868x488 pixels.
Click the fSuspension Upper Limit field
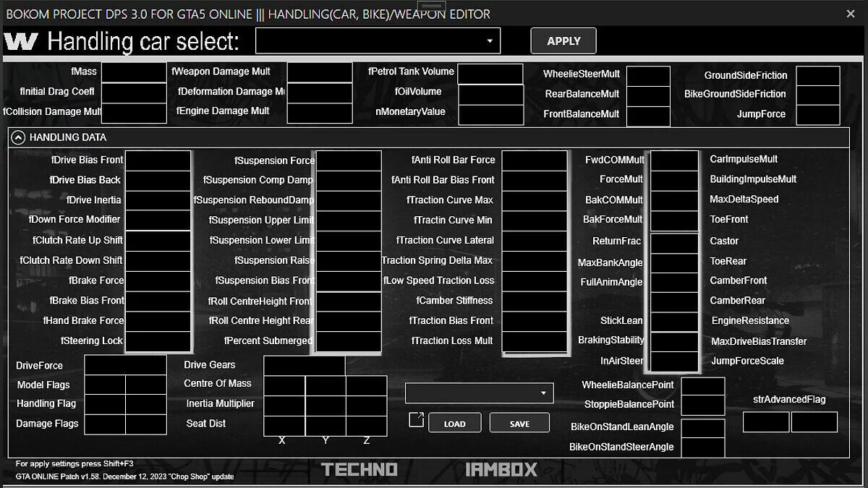(x=349, y=221)
